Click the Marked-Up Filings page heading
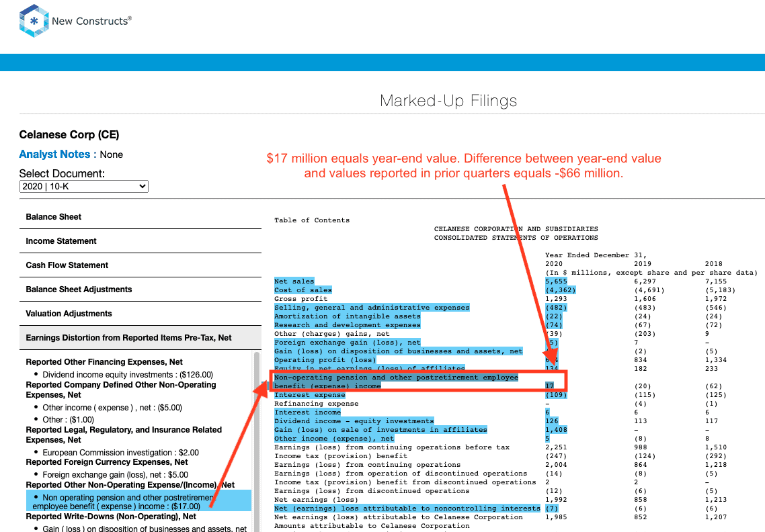Screen dimensions: 765x532 (x=448, y=101)
